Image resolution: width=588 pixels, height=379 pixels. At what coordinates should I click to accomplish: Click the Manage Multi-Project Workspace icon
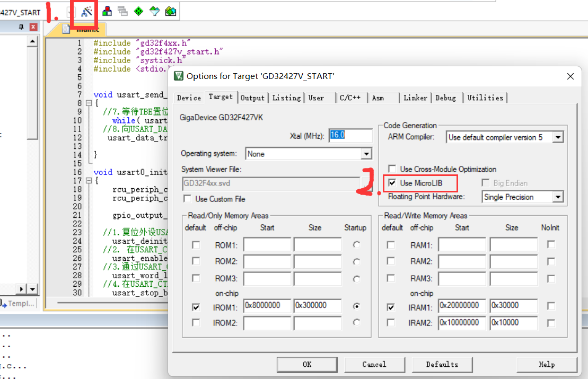122,11
